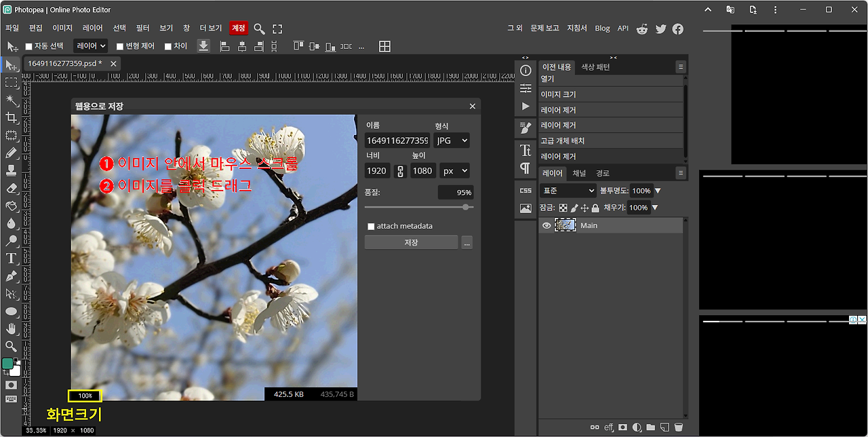The width and height of the screenshot is (868, 437).
Task: Open the layers panel options menu
Action: point(681,173)
